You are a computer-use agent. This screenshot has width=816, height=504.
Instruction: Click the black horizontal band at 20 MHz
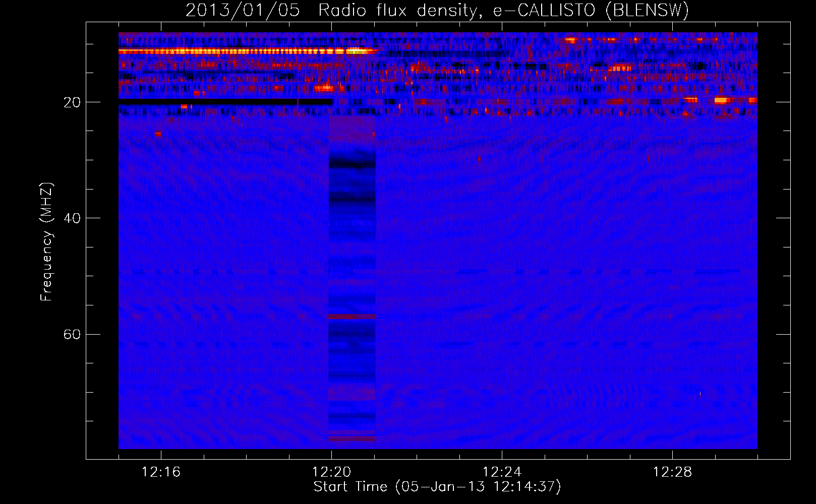point(225,102)
